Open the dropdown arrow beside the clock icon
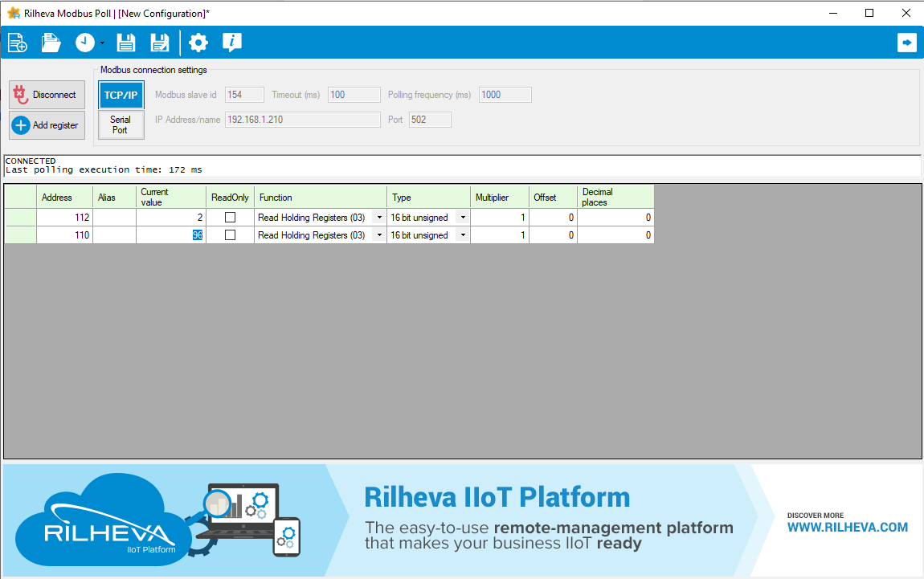The width and height of the screenshot is (924, 579). point(102,43)
